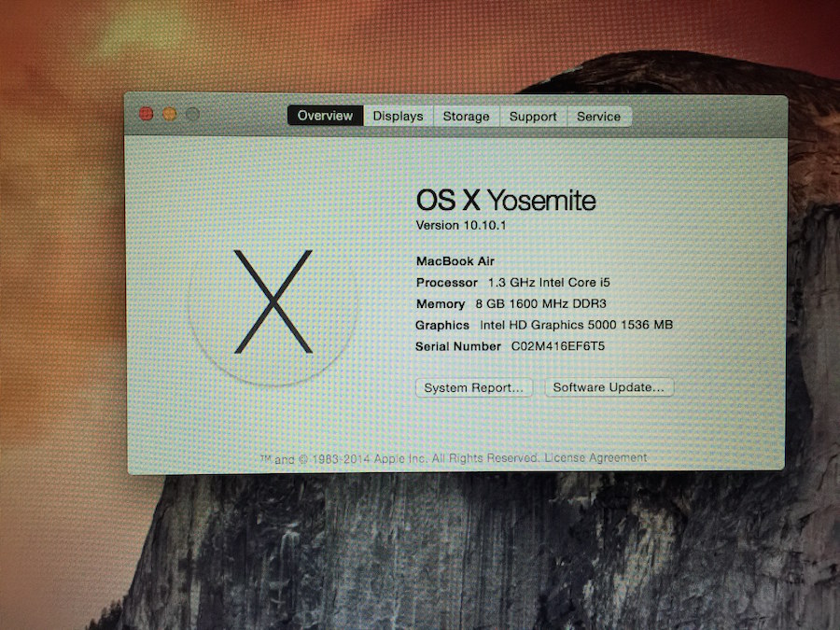Select the Overview tab
Image resolution: width=840 pixels, height=630 pixels.
(x=325, y=116)
